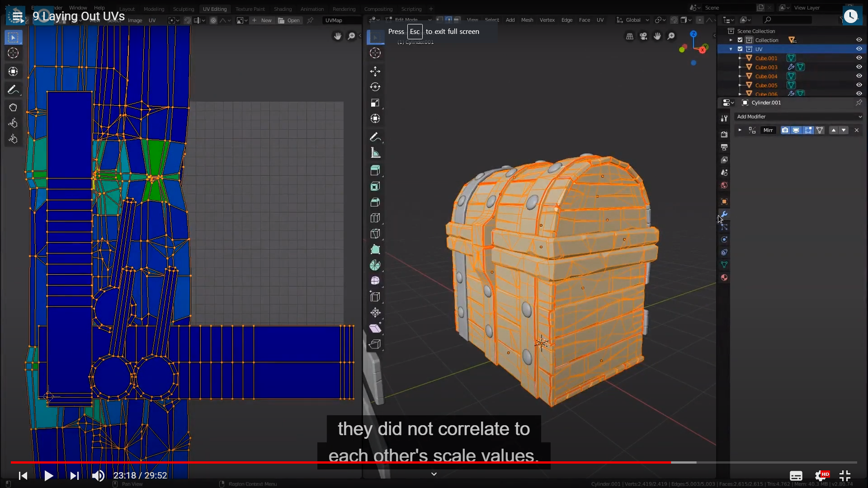The image size is (868, 488).
Task: Open the Modifier properties wrench tab
Action: (724, 214)
